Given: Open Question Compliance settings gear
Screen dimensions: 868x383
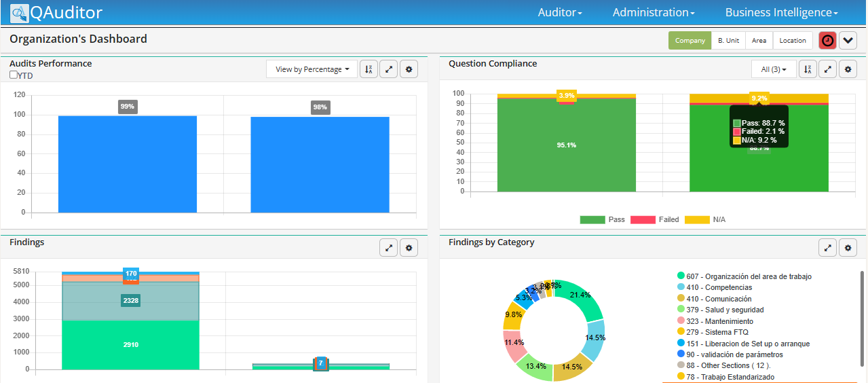Looking at the screenshot, I should point(848,69).
